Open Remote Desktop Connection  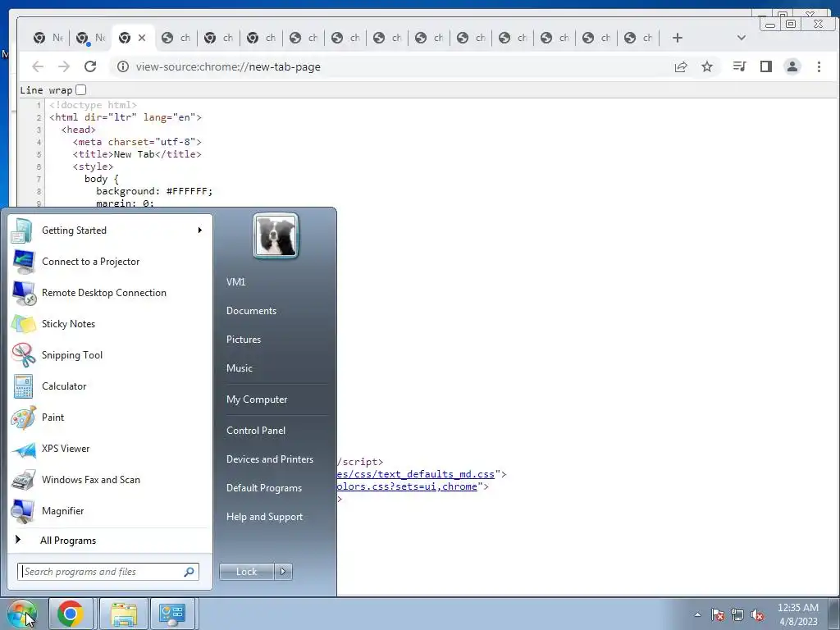(x=110, y=293)
